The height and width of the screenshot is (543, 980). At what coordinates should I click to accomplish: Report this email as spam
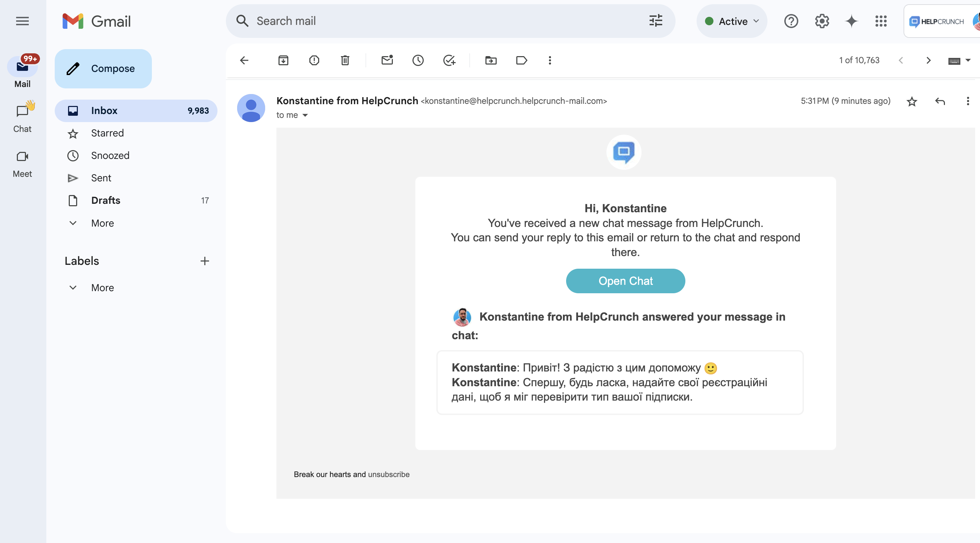[314, 60]
